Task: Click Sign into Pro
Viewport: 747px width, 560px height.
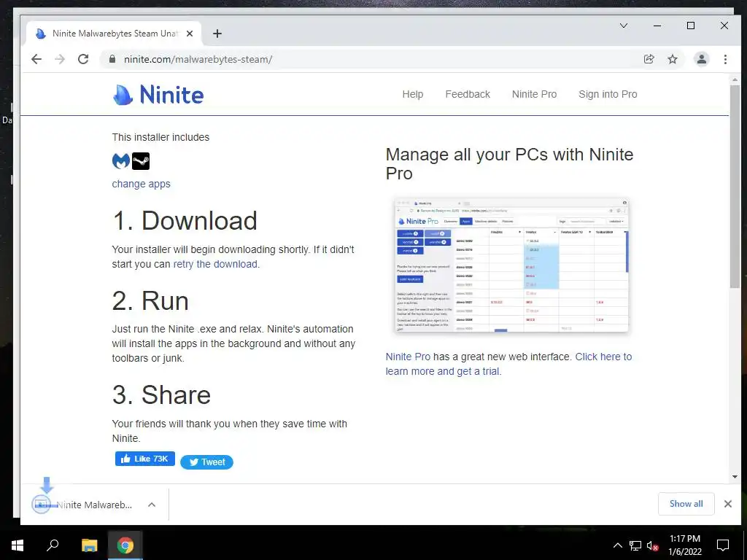Action: pyautogui.click(x=608, y=94)
